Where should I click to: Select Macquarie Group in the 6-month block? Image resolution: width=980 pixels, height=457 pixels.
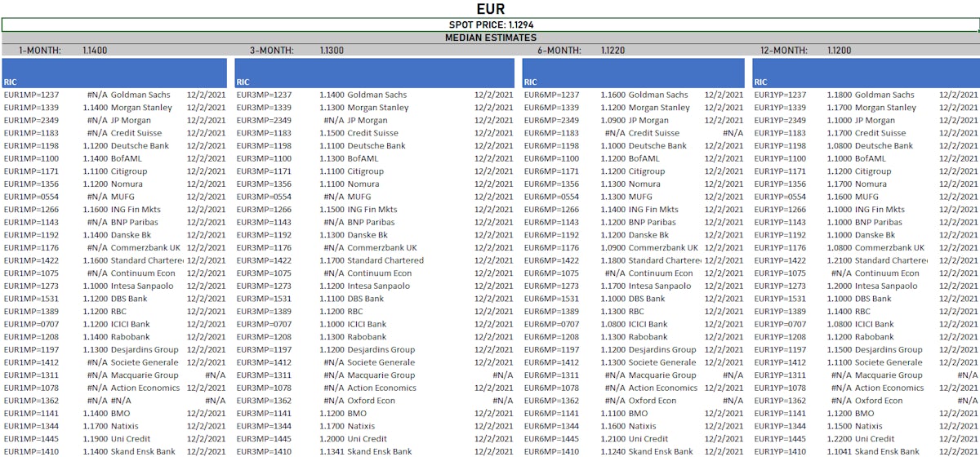click(662, 375)
